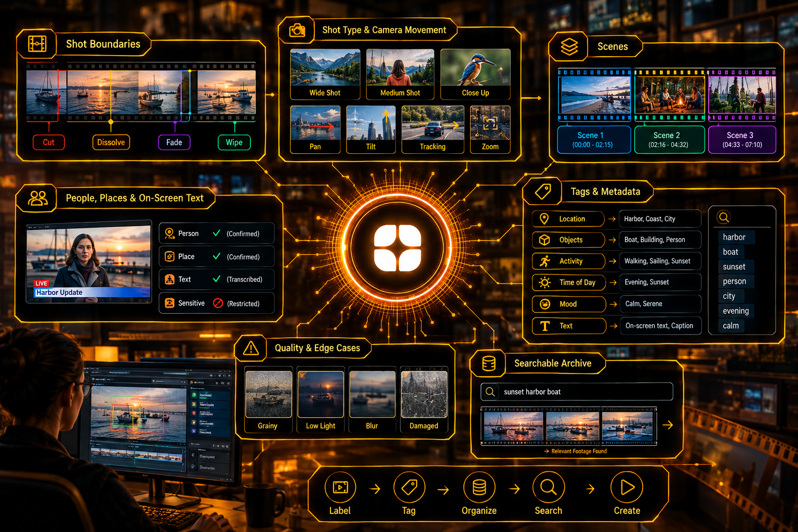Click the Search magnifier icon in the workflow bar
Screen dimensions: 798x532
pos(549,487)
